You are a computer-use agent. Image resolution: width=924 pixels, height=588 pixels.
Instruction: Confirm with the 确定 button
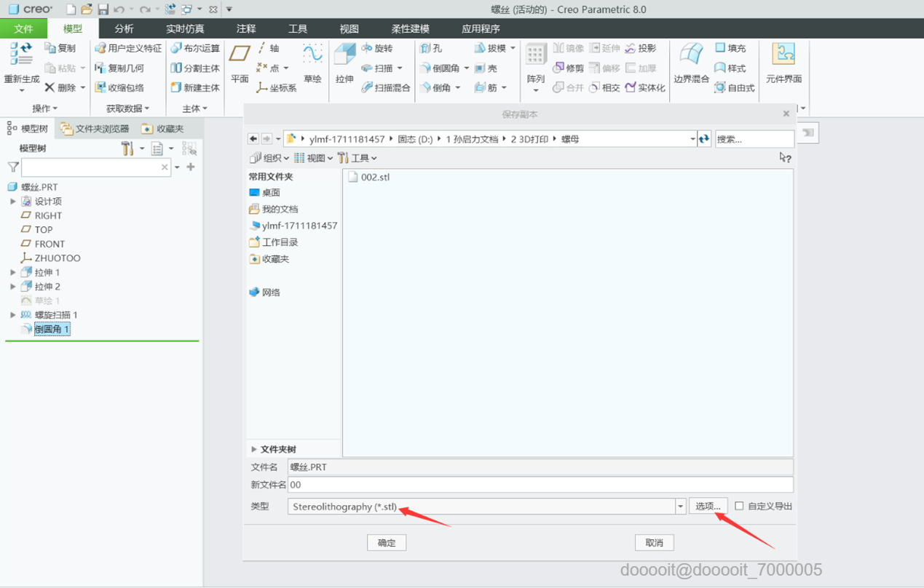(x=387, y=543)
